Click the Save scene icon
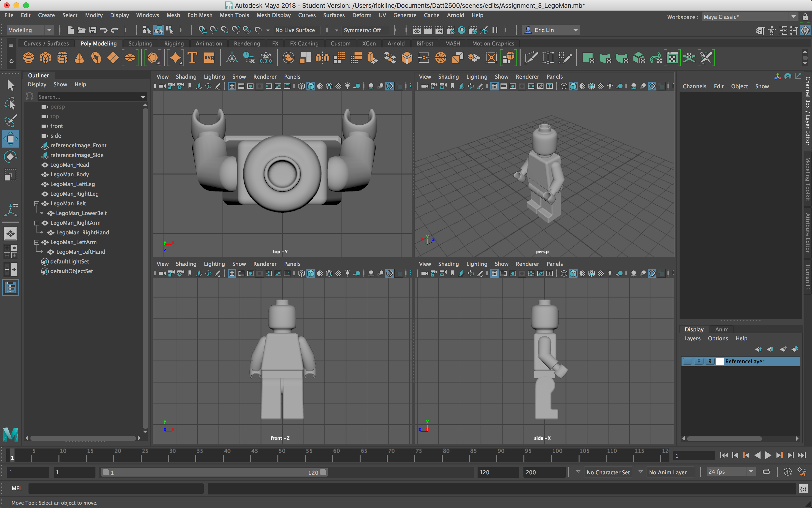 click(x=93, y=30)
